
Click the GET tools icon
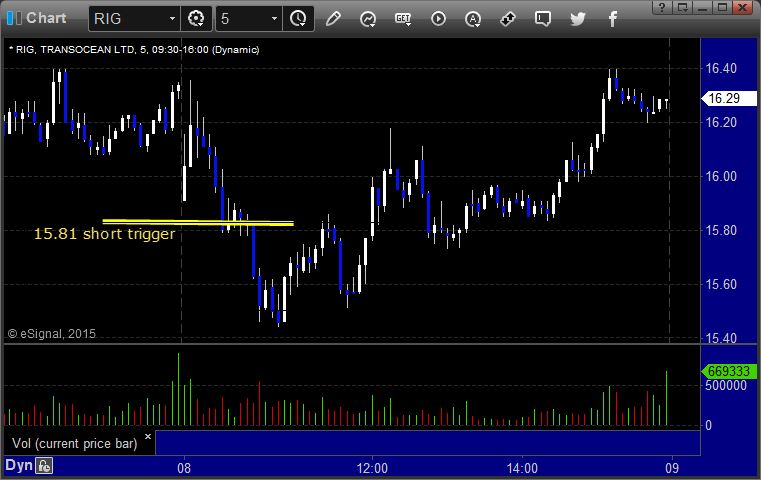pyautogui.click(x=403, y=19)
